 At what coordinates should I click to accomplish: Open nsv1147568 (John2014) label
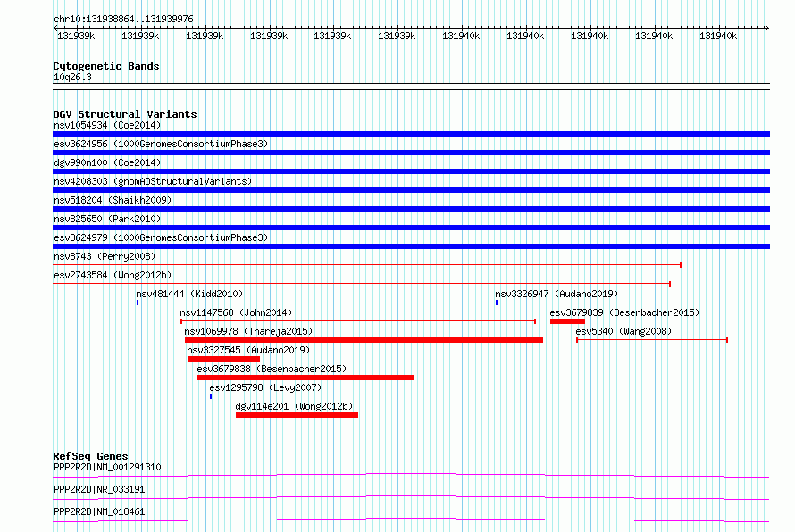[236, 312]
